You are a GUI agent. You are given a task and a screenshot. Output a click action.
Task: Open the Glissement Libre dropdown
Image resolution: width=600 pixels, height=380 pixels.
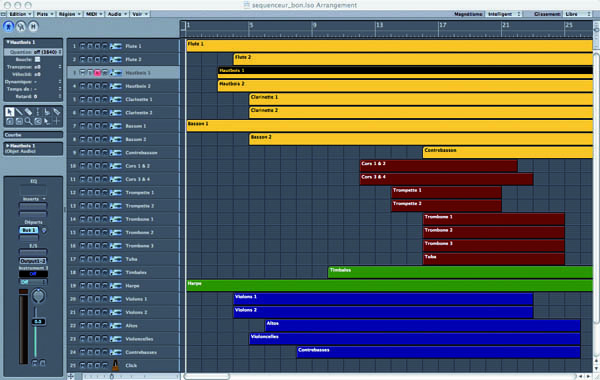pyautogui.click(x=578, y=14)
